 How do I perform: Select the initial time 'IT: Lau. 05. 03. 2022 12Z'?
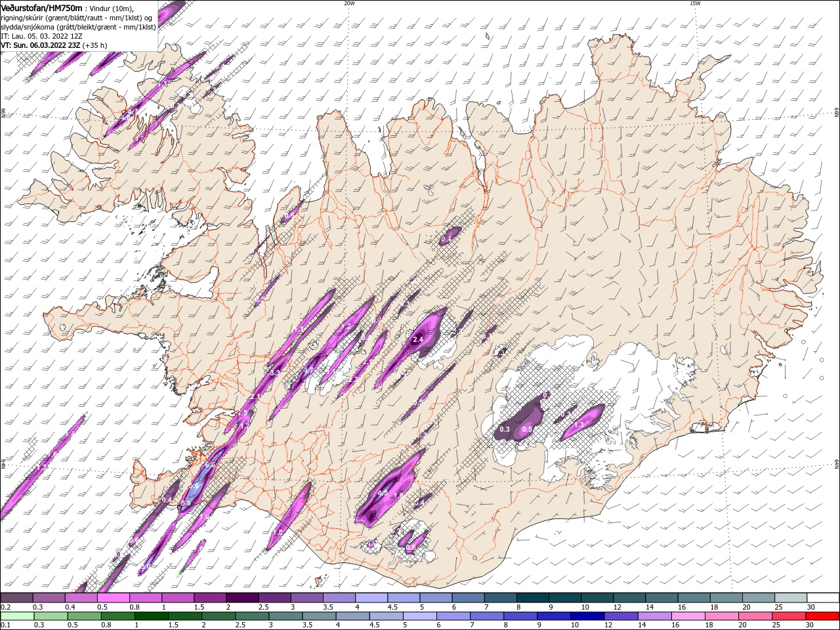point(42,36)
